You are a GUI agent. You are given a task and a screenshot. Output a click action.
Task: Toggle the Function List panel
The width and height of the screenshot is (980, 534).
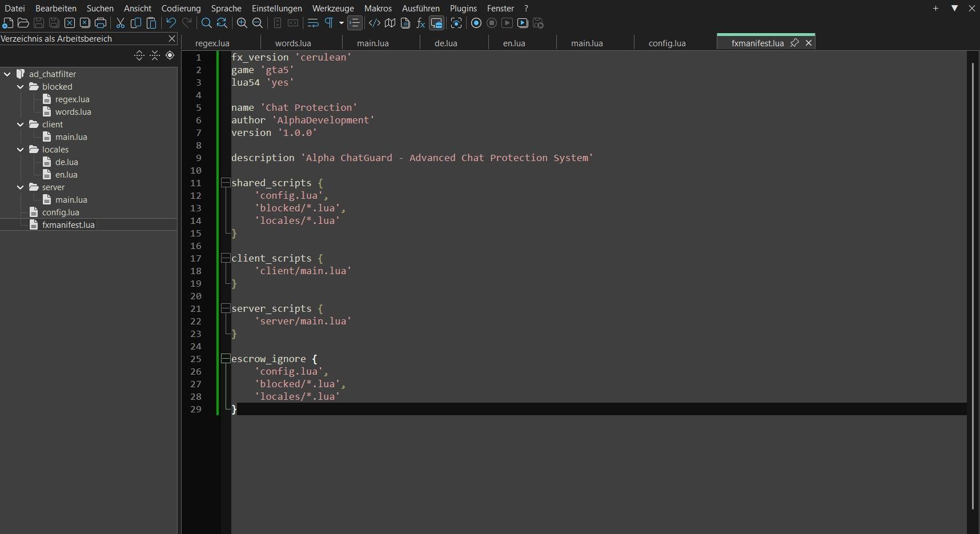pos(421,23)
